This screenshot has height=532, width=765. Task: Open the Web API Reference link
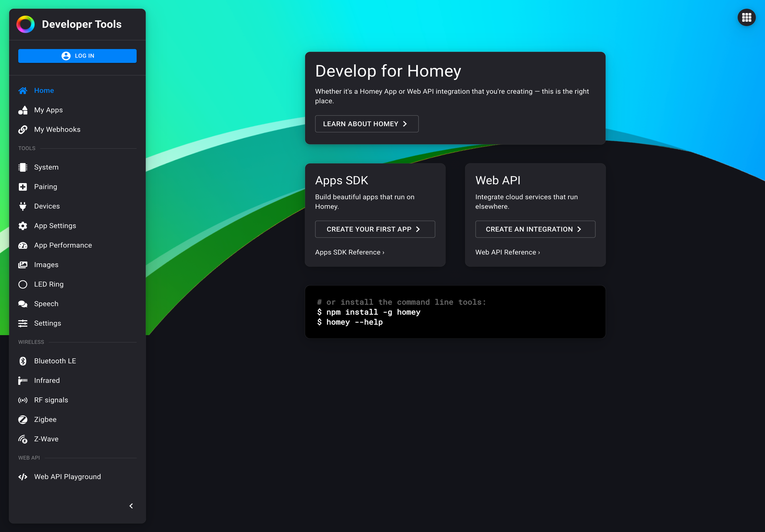tap(508, 252)
